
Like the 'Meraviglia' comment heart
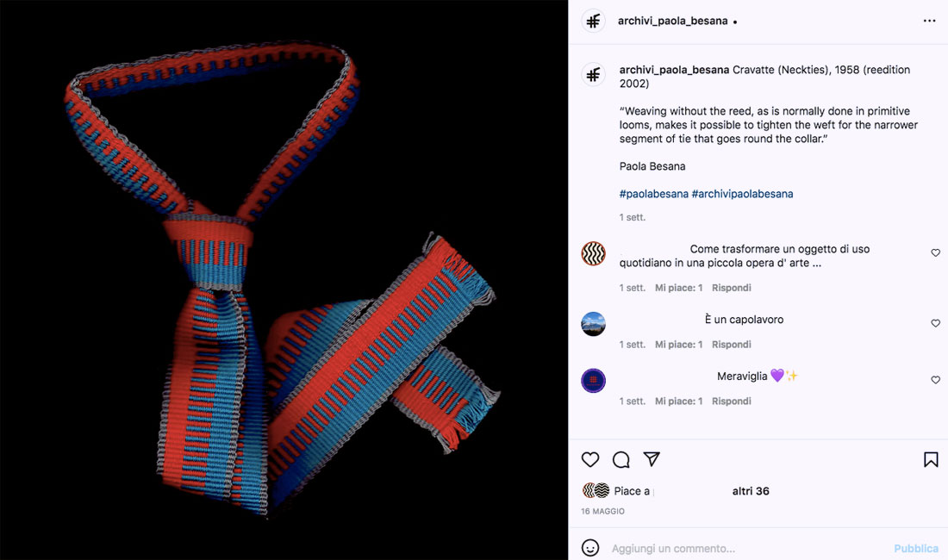tap(935, 380)
